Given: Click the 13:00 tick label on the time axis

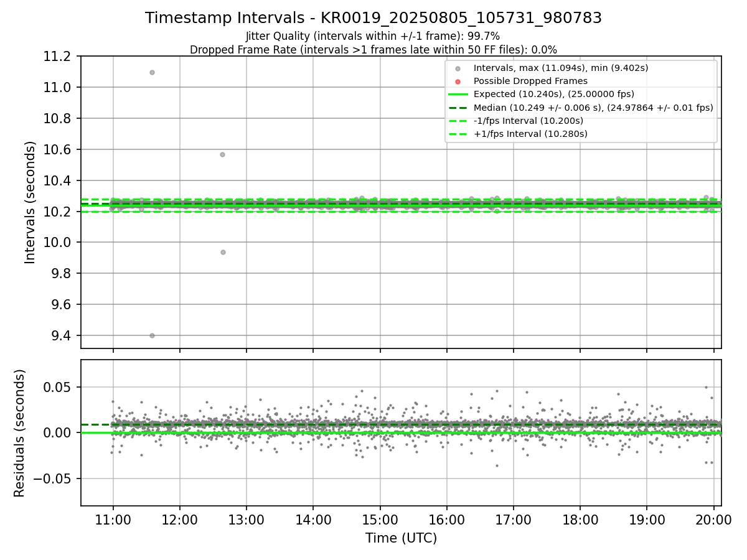Looking at the screenshot, I should (246, 520).
